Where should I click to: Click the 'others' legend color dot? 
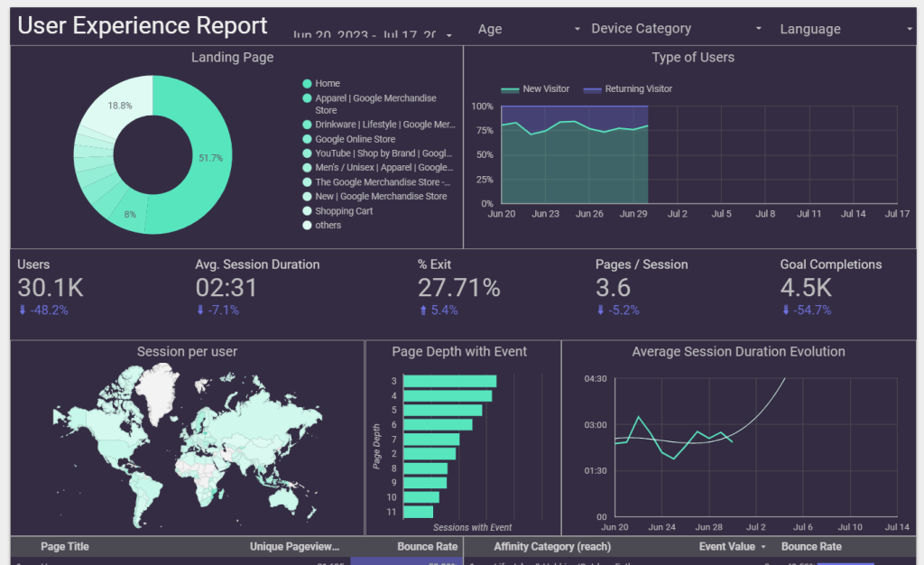[307, 226]
